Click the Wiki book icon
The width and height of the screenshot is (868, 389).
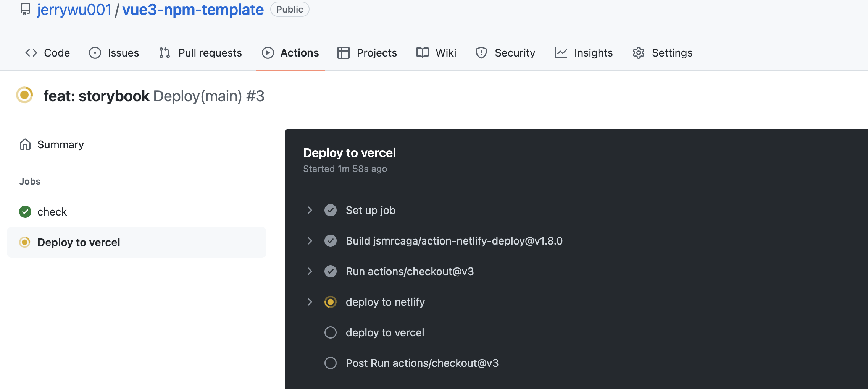click(x=423, y=53)
